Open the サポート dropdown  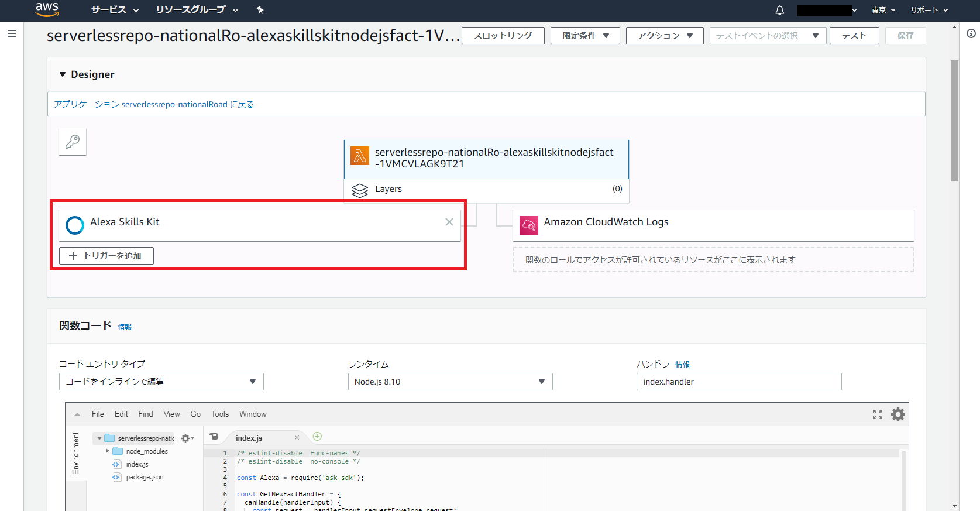(x=929, y=10)
